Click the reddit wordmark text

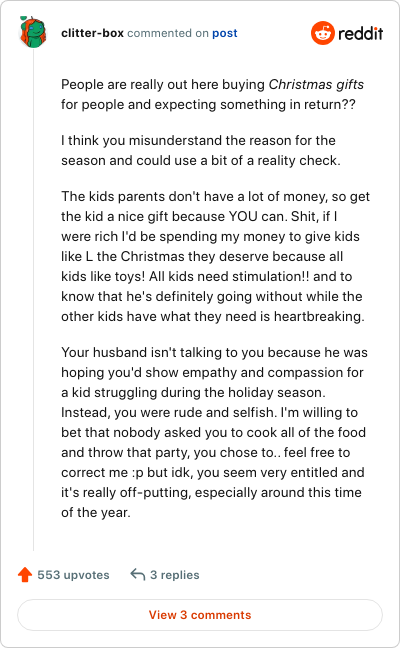361,33
